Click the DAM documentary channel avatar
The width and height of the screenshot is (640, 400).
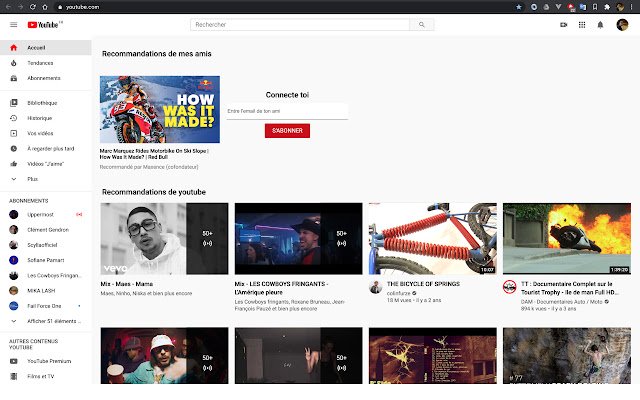[x=509, y=287]
